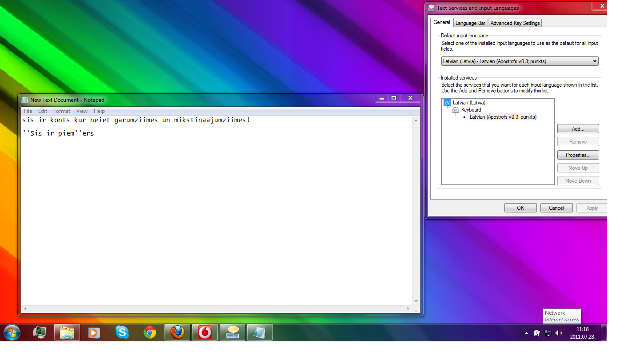Image resolution: width=628 pixels, height=364 pixels.
Task: Open Notepad Format menu
Action: pos(62,111)
